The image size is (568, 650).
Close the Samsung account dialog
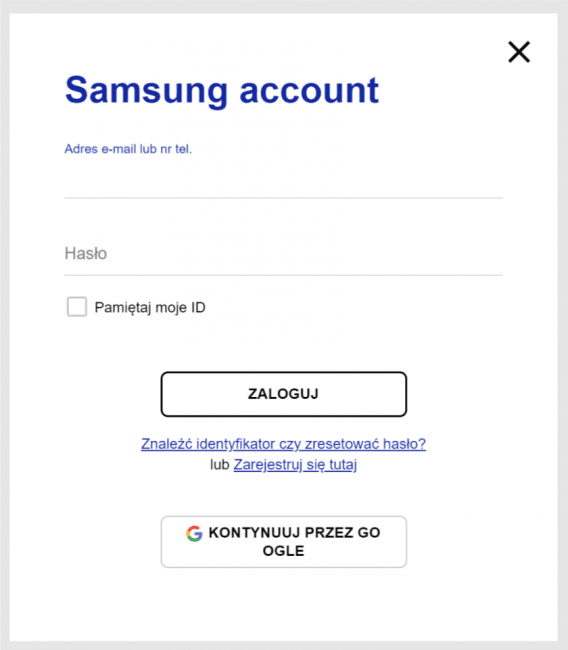519,52
